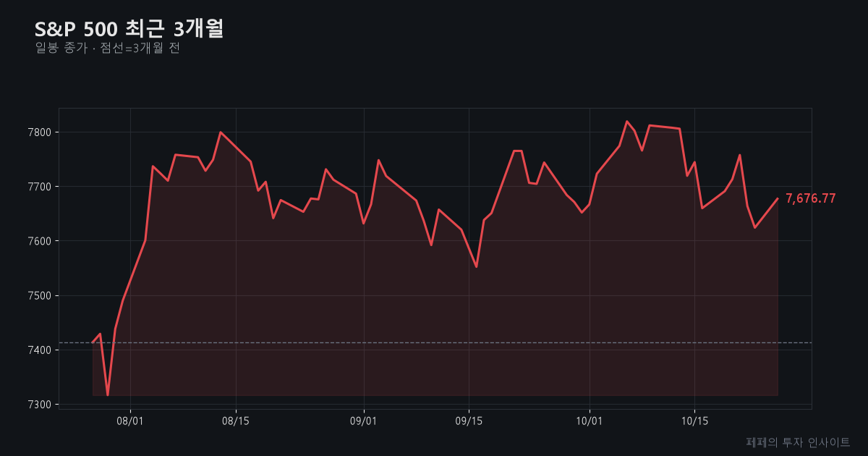Click the 7500 y-axis label
The height and width of the screenshot is (456, 868).
click(x=41, y=295)
